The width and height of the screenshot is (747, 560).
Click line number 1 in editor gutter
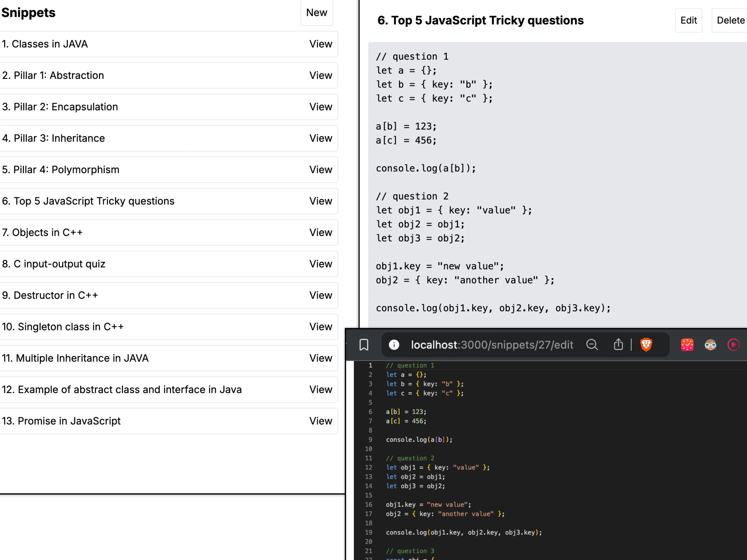click(370, 365)
